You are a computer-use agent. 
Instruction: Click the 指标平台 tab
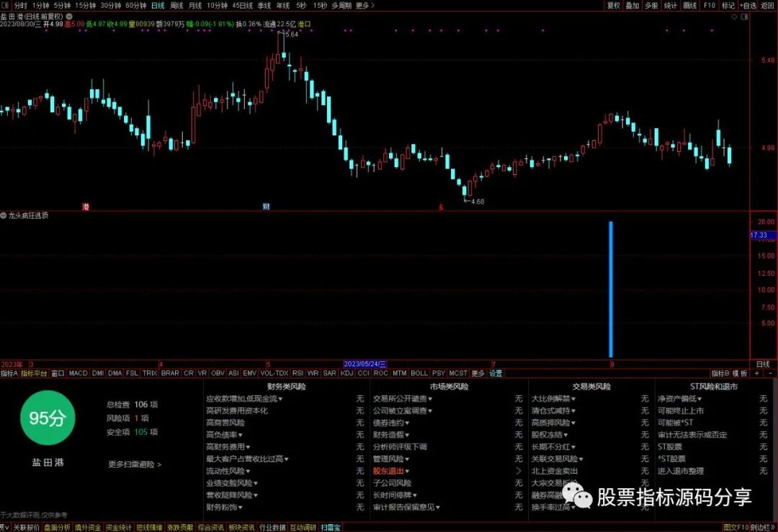[34, 374]
